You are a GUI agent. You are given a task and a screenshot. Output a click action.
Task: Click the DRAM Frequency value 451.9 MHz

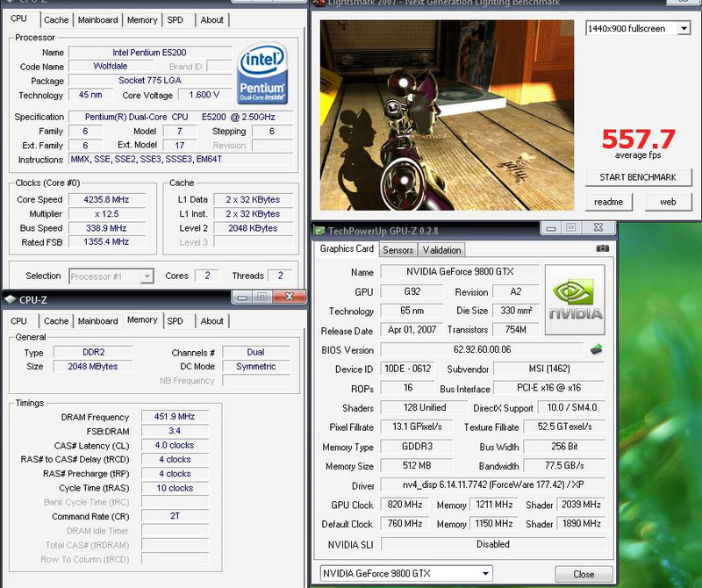pos(175,417)
